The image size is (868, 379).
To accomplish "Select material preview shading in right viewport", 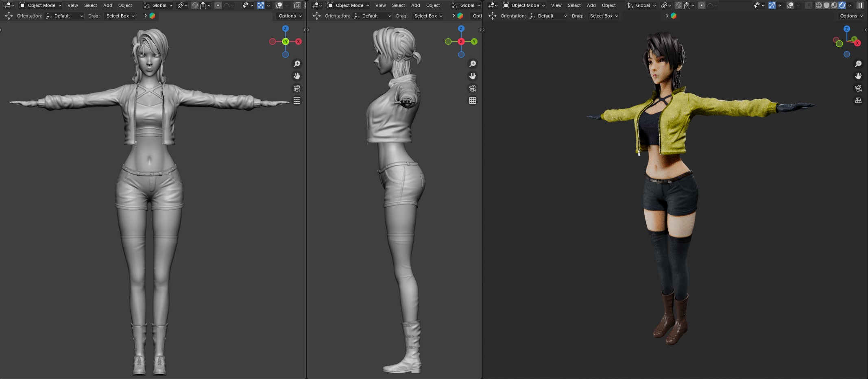I will (834, 5).
